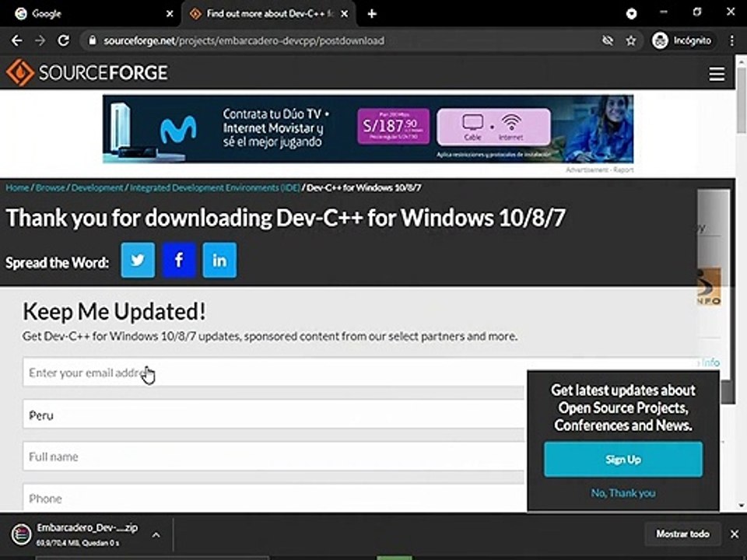Click the padlock site info icon
Image resolution: width=747 pixels, height=560 pixels.
pyautogui.click(x=93, y=41)
